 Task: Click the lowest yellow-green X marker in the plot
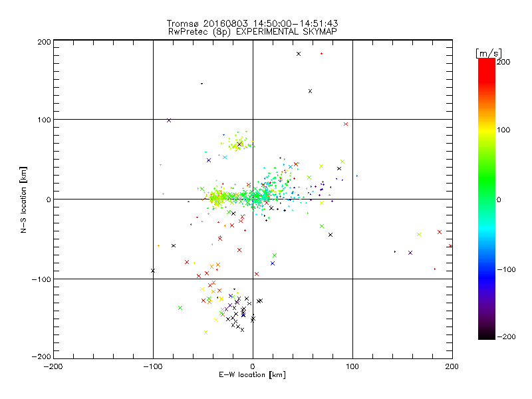click(x=205, y=332)
